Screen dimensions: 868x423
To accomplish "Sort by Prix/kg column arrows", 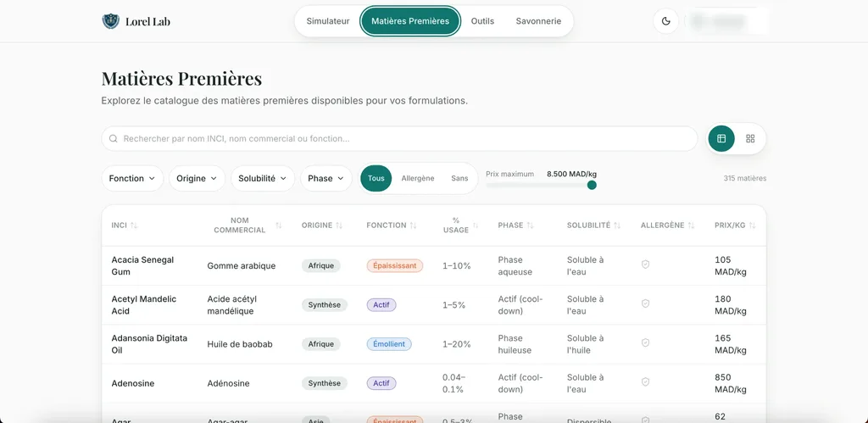I will [753, 225].
